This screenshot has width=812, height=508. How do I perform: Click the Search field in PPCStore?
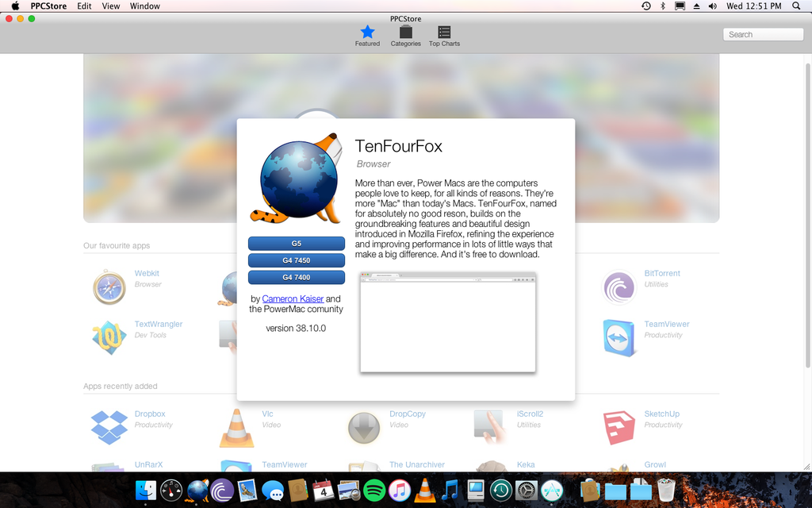pyautogui.click(x=763, y=34)
